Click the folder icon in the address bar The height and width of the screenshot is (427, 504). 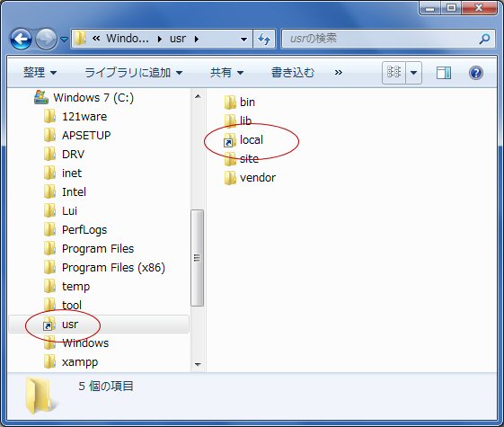[x=80, y=39]
